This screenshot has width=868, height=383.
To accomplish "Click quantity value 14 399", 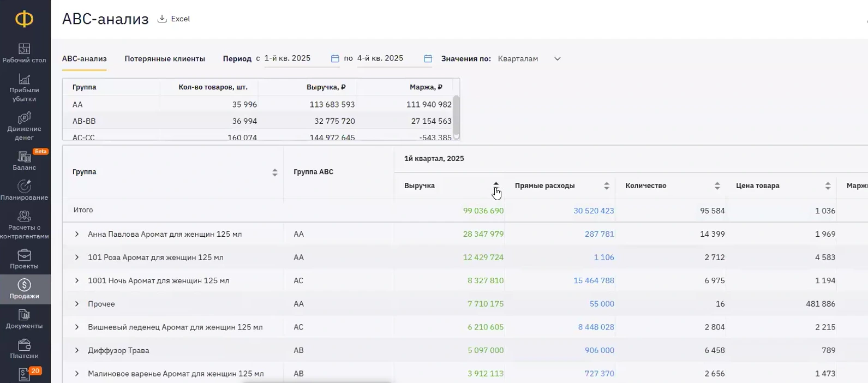I will [x=713, y=234].
